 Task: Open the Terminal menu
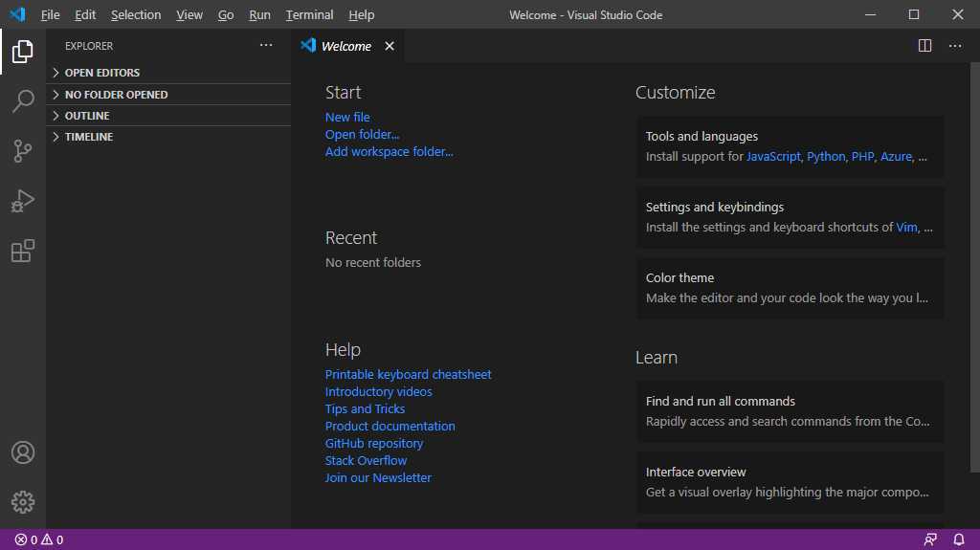coord(309,14)
